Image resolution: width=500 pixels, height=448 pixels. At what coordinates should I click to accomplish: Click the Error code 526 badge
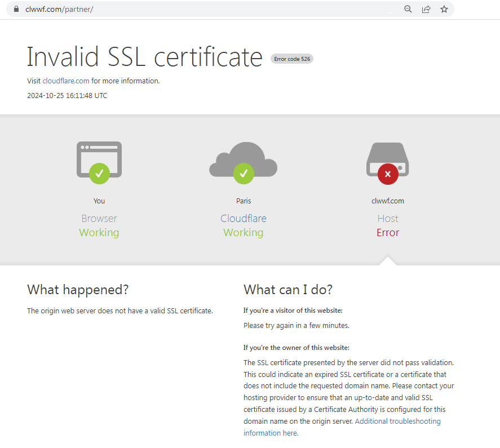(x=292, y=59)
